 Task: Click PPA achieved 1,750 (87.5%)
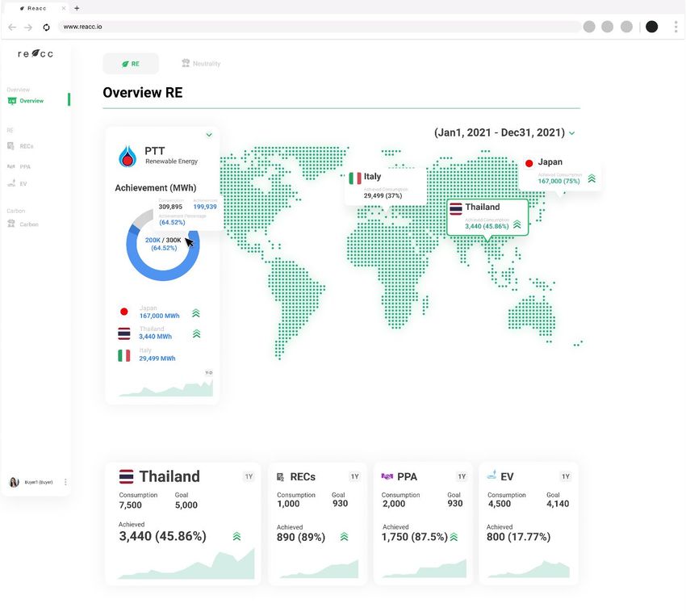[x=414, y=537]
